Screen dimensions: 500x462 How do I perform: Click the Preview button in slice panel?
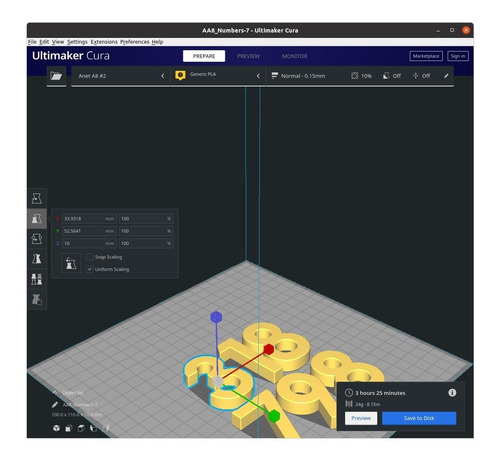coord(361,418)
